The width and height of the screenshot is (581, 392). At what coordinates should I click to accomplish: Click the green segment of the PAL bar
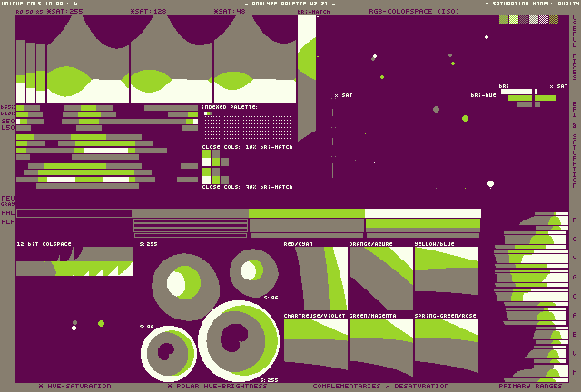click(x=307, y=213)
